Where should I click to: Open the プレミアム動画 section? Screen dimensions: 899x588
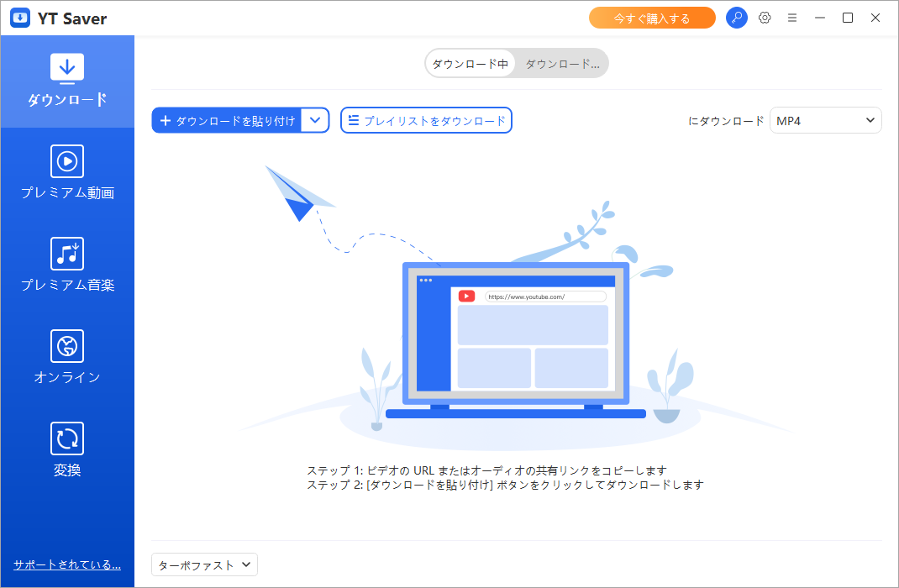[67, 172]
